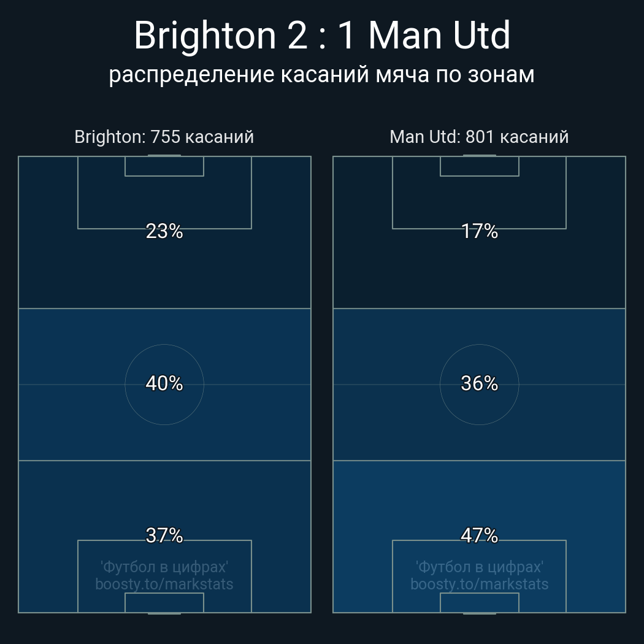
Task: Click the top six-yard box on Brighton pitch
Action: click(x=164, y=166)
